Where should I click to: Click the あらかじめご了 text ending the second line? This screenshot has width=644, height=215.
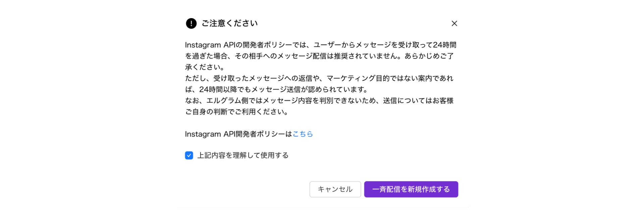tap(429, 56)
